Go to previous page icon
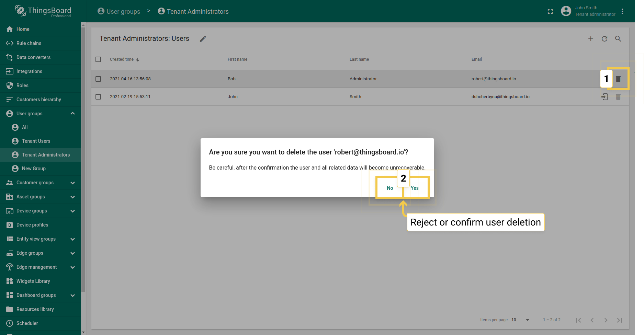Image resolution: width=644 pixels, height=335 pixels. pyautogui.click(x=592, y=320)
